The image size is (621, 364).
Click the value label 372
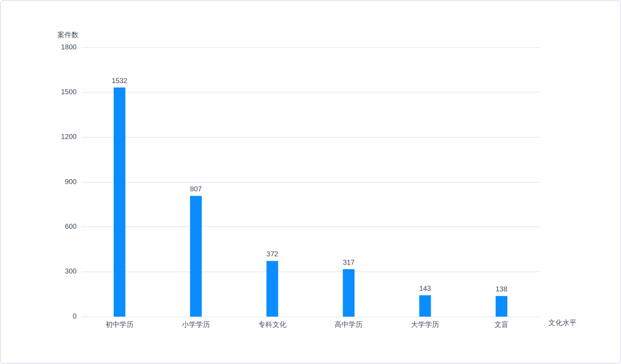tap(272, 254)
